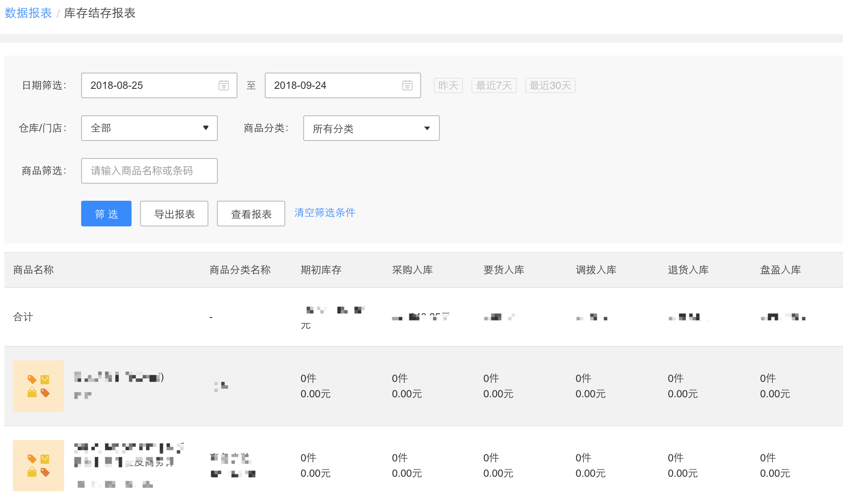843x504 pixels.
Task: Click the 期初库存 column header
Action: [x=321, y=270]
